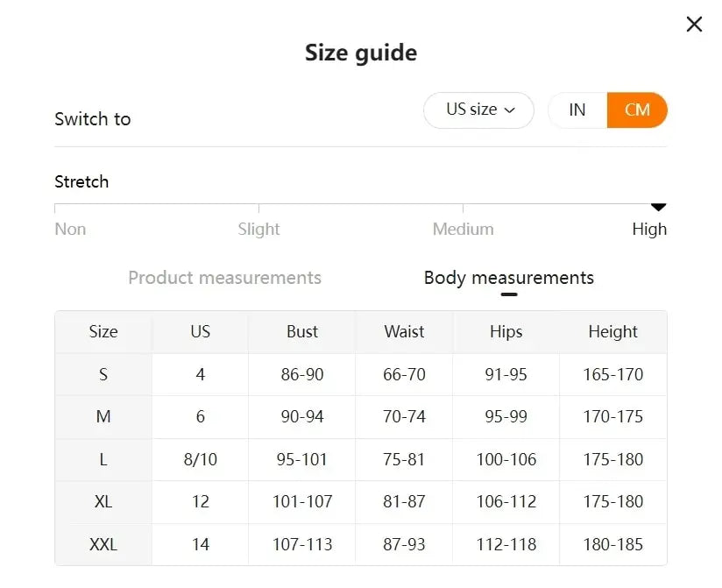Select 'Medium' stretch level
This screenshot has width=722, height=588.
click(463, 229)
